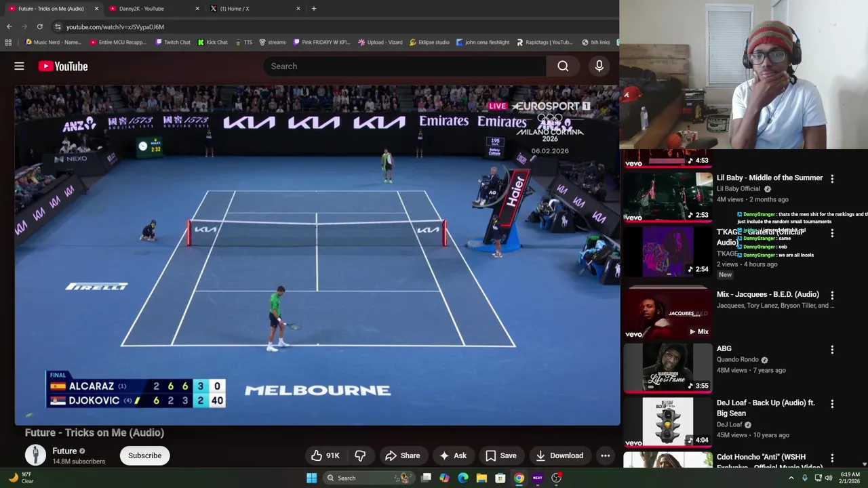
Task: Play the 2:54 T'KAGE video thumbnail
Action: (667, 251)
